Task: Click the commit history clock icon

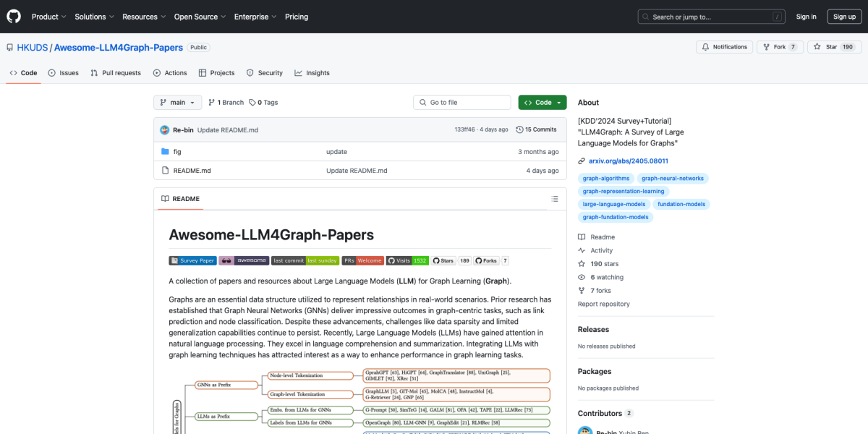Action: (519, 129)
